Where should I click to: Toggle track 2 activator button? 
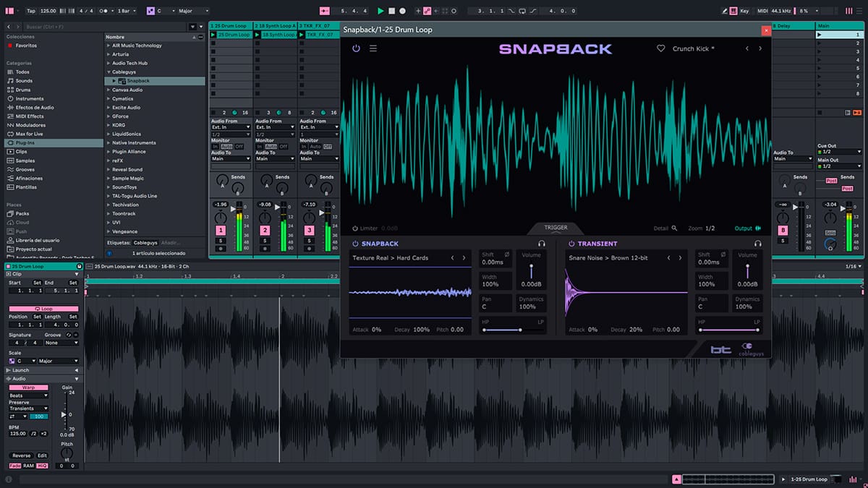(266, 230)
